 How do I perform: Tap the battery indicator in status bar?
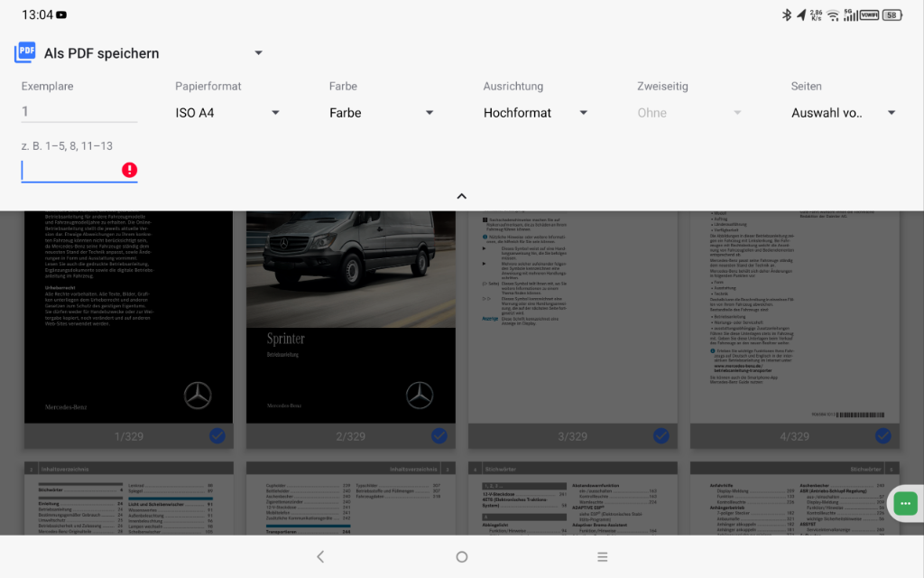pos(892,15)
